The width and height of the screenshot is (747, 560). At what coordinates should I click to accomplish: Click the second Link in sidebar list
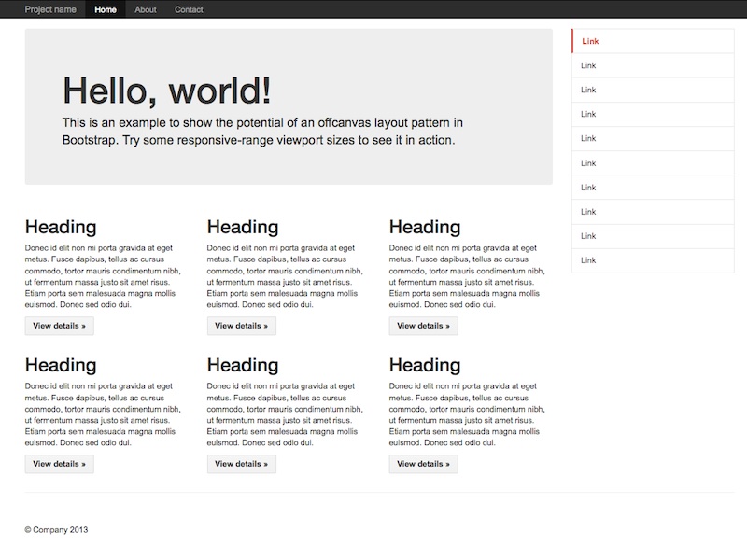[652, 65]
